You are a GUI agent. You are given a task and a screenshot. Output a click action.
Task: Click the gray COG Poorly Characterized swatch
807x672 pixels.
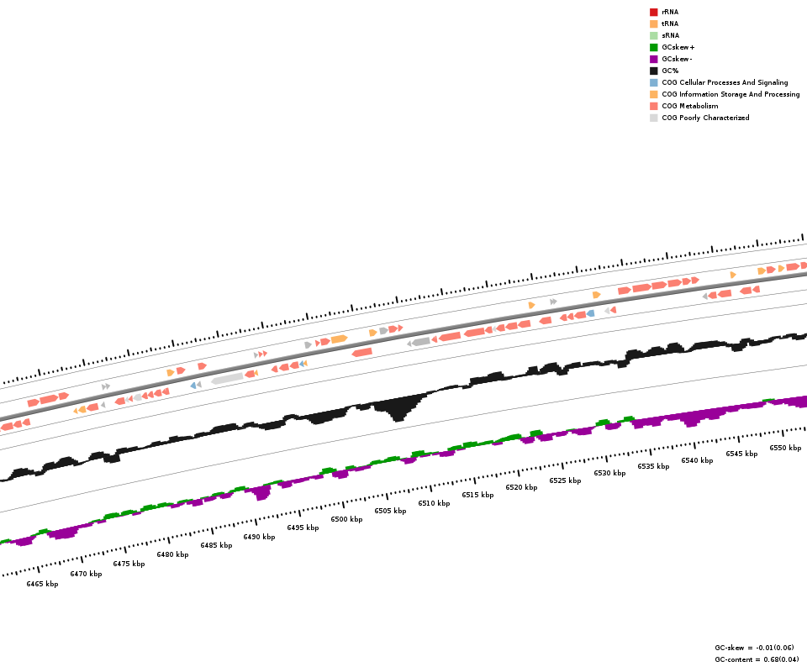click(x=653, y=118)
